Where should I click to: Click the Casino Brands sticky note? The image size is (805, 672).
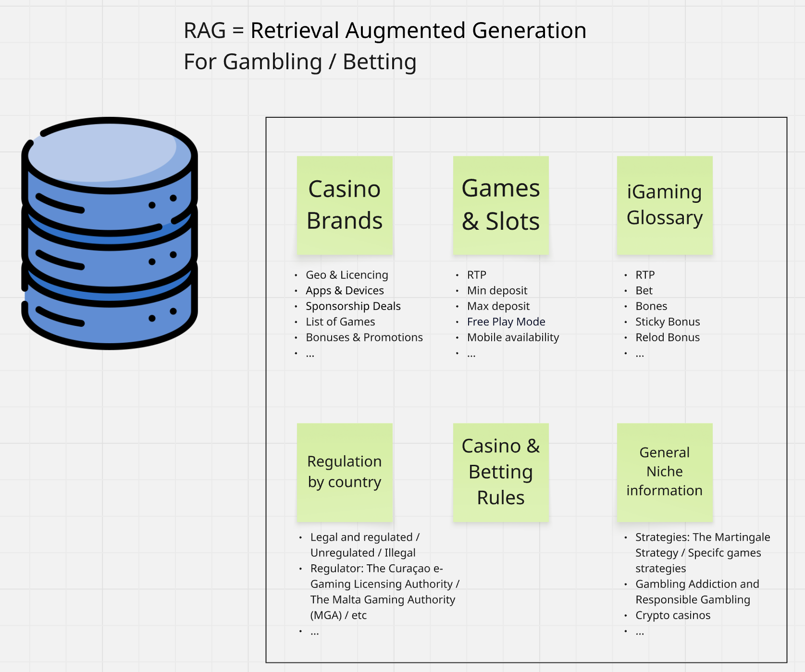pyautogui.click(x=345, y=205)
